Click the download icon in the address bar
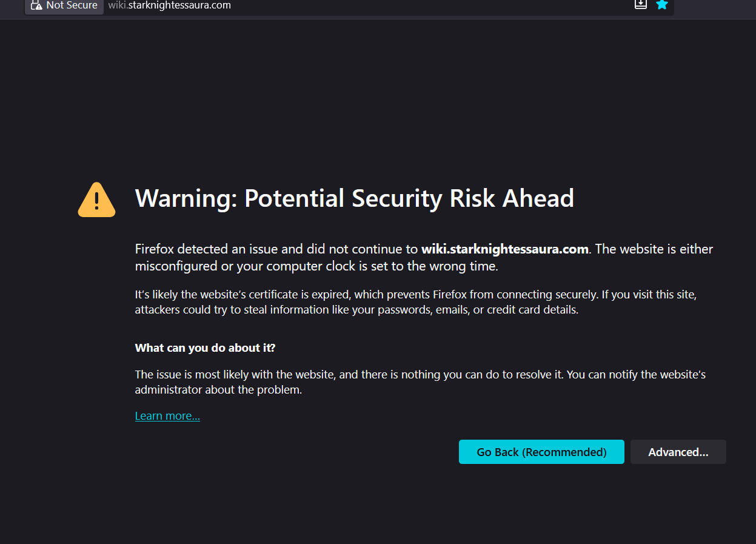The width and height of the screenshot is (756, 544). (641, 5)
